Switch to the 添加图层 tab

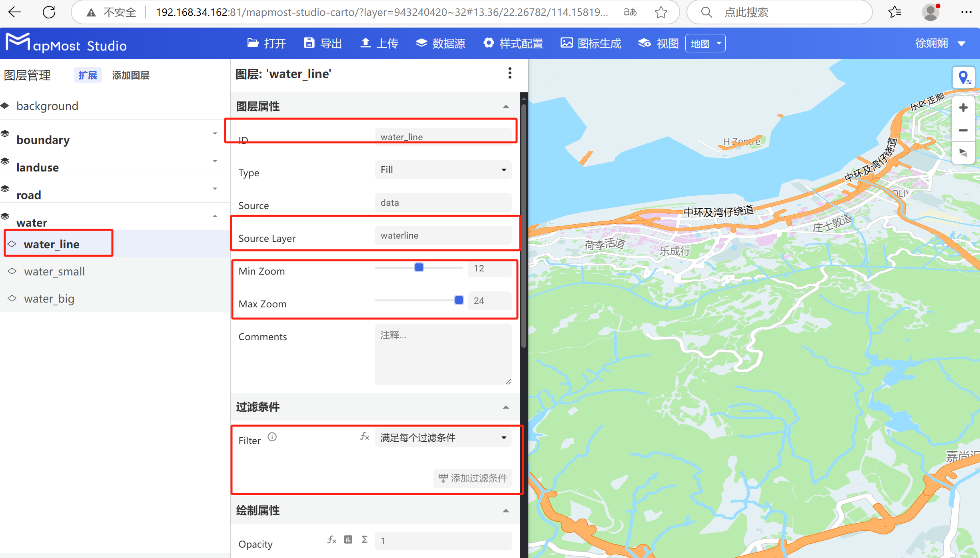pos(130,75)
